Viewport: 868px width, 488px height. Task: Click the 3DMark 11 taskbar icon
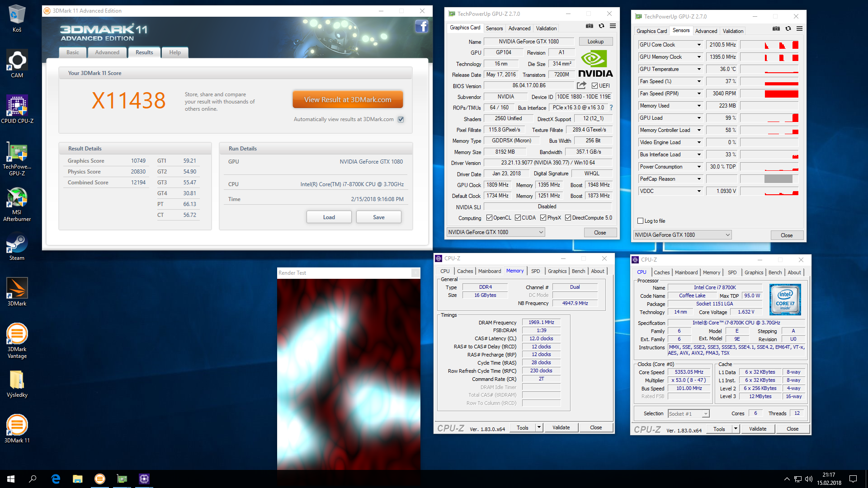point(100,479)
